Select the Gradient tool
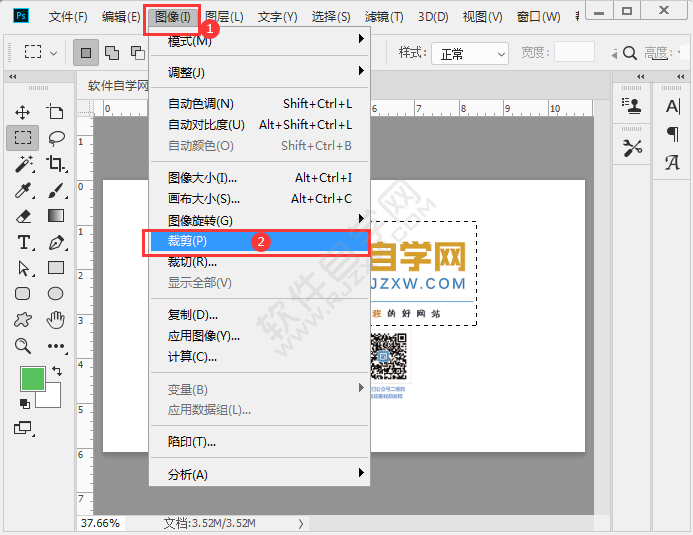Screen dimensions: 693x535 click(x=56, y=216)
